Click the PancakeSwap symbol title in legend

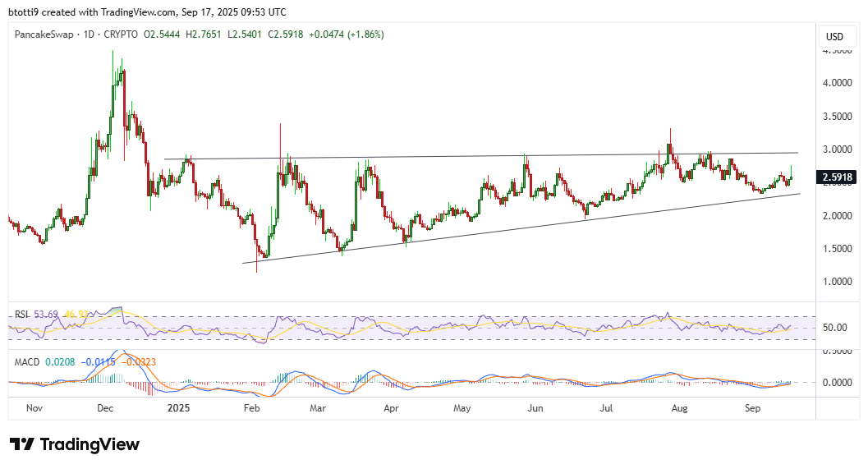pyautogui.click(x=47, y=34)
